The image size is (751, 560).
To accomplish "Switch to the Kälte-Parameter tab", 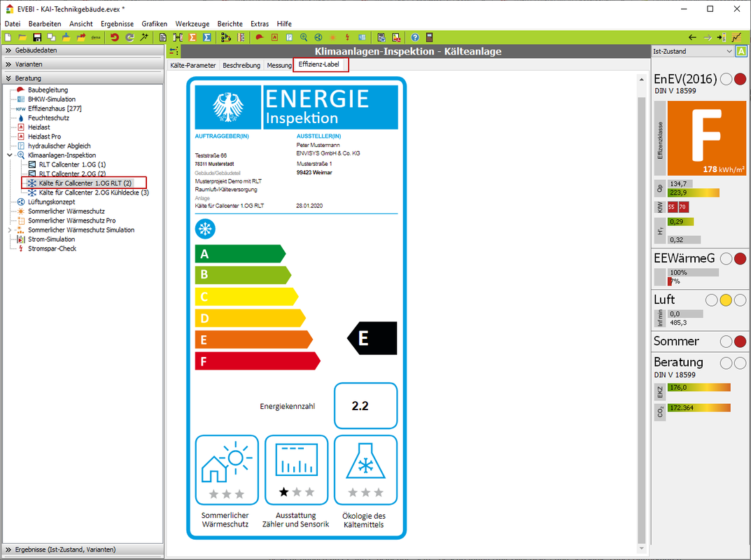I will pyautogui.click(x=193, y=65).
